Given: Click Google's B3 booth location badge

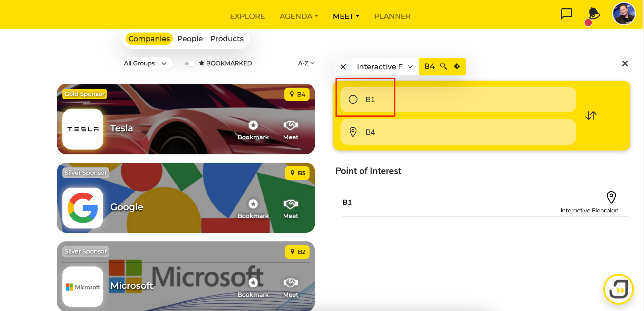Looking at the screenshot, I should tap(297, 173).
